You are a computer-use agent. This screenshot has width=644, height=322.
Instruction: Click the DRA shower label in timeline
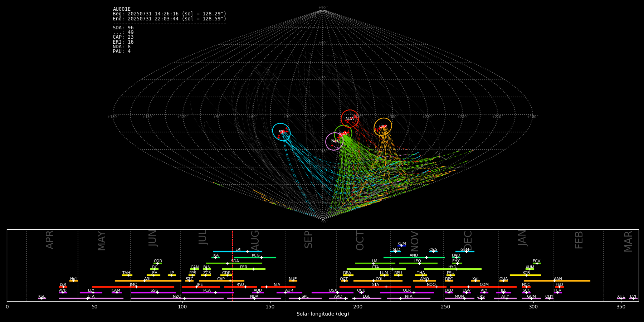pyautogui.click(x=347, y=273)
